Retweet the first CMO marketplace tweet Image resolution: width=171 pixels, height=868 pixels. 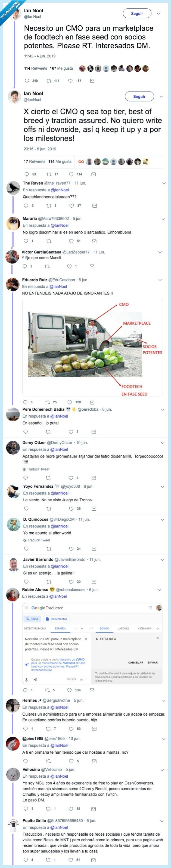(49, 81)
